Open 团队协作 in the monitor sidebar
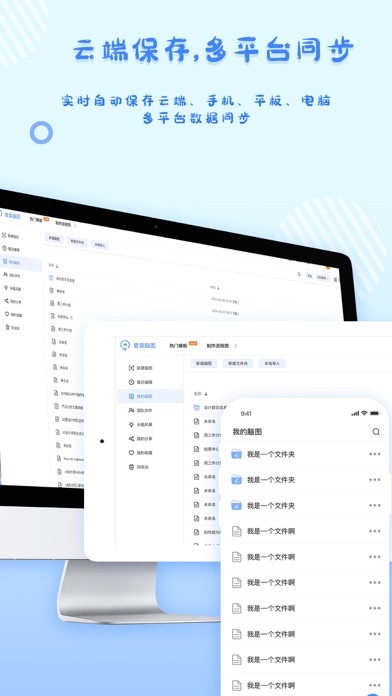The width and height of the screenshot is (392, 696). (12, 276)
